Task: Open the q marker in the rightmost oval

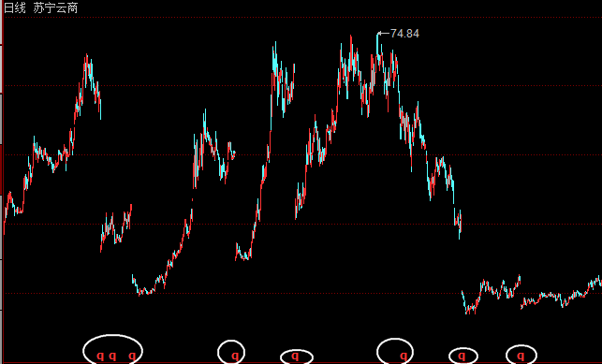Action: click(x=521, y=356)
